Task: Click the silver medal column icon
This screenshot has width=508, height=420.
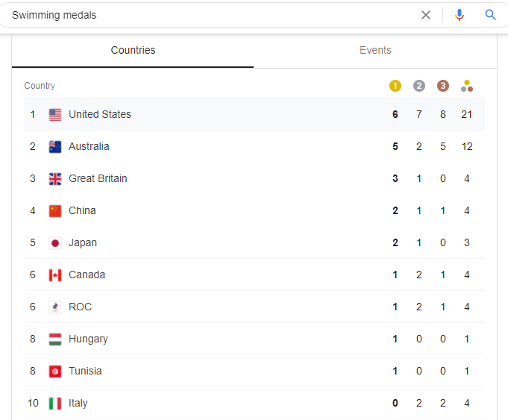Action: (x=419, y=86)
